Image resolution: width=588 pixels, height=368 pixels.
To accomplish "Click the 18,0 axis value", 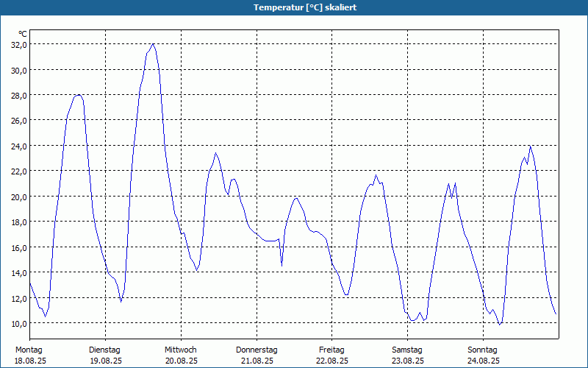I will (x=19, y=222).
